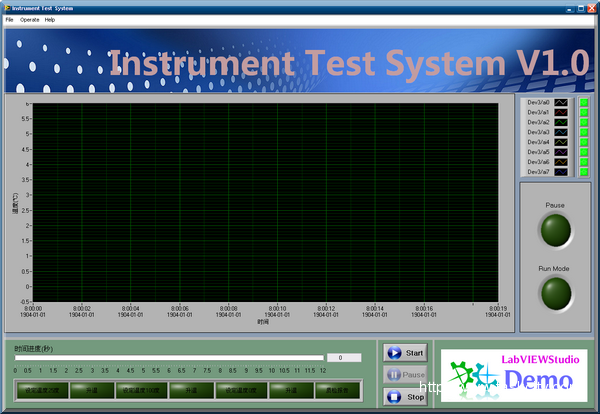The width and height of the screenshot is (600, 414).
Task: Select the 设定温度0度 stage button
Action: [x=241, y=390]
